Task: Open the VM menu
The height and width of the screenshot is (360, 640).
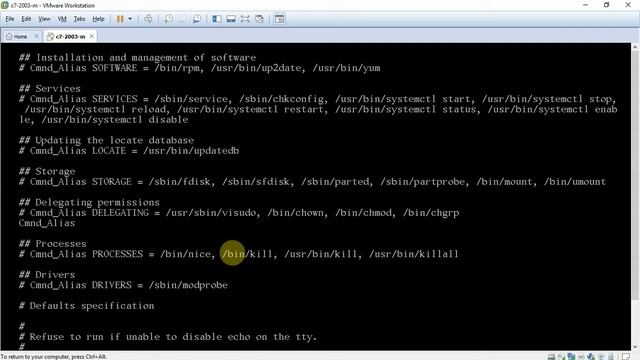Action: (x=62, y=19)
